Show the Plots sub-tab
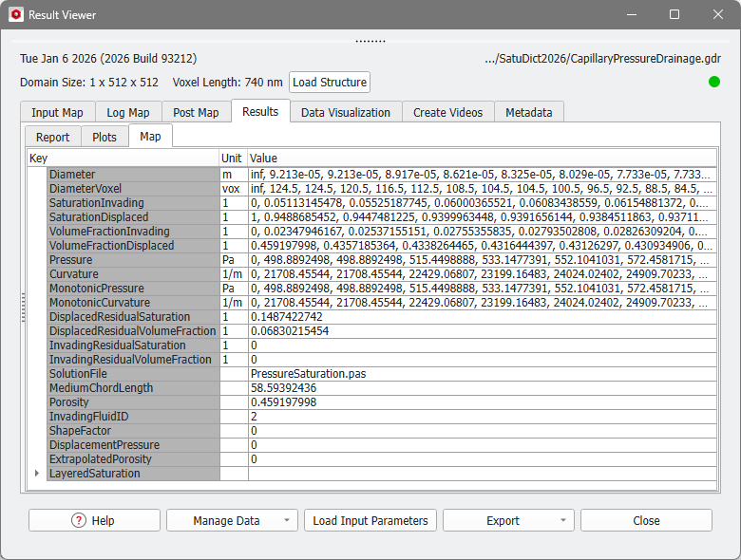This screenshot has width=741, height=560. [104, 137]
